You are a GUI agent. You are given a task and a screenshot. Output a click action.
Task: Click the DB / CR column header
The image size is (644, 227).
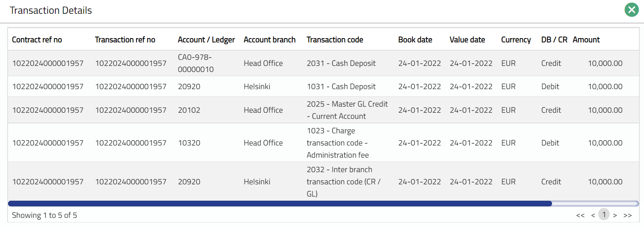click(554, 40)
